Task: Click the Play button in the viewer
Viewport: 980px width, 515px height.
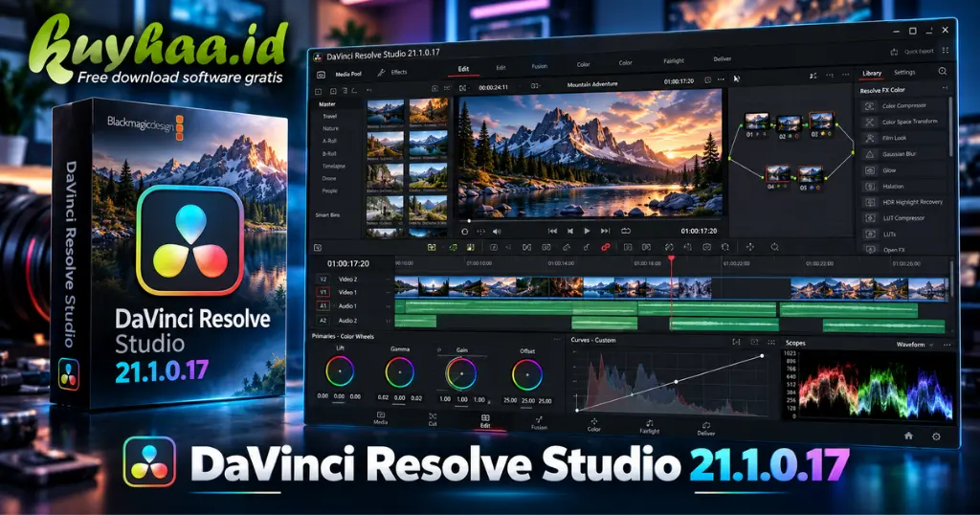Action: (x=587, y=232)
